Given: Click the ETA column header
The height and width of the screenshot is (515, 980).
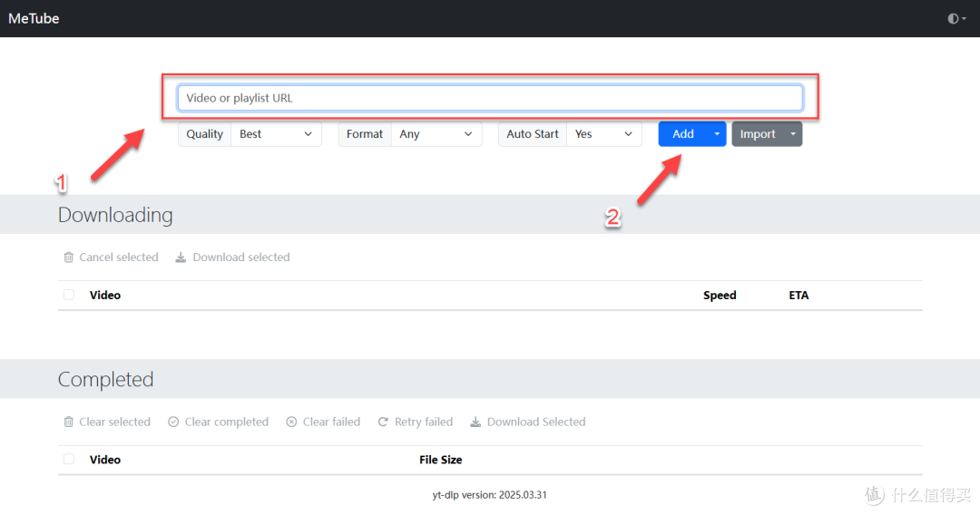Looking at the screenshot, I should pyautogui.click(x=799, y=296).
